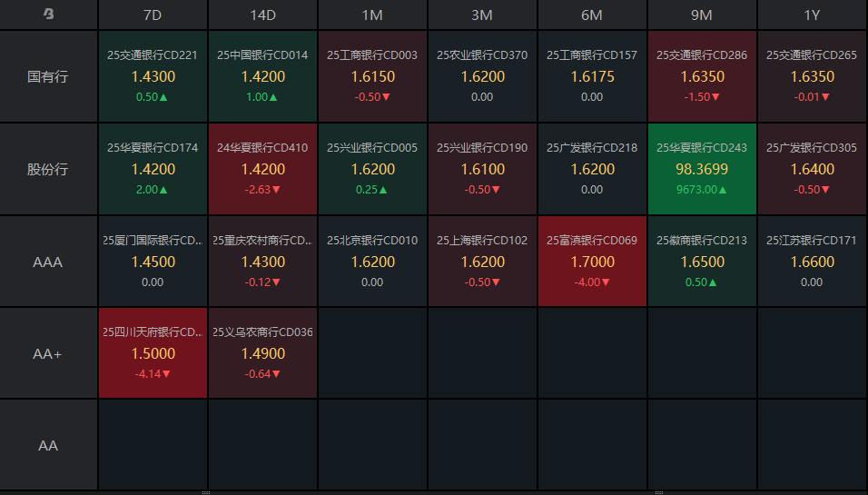Screen dimensions: 868x495
Task: Open the 25交通银行CD221 cell
Action: coord(153,76)
